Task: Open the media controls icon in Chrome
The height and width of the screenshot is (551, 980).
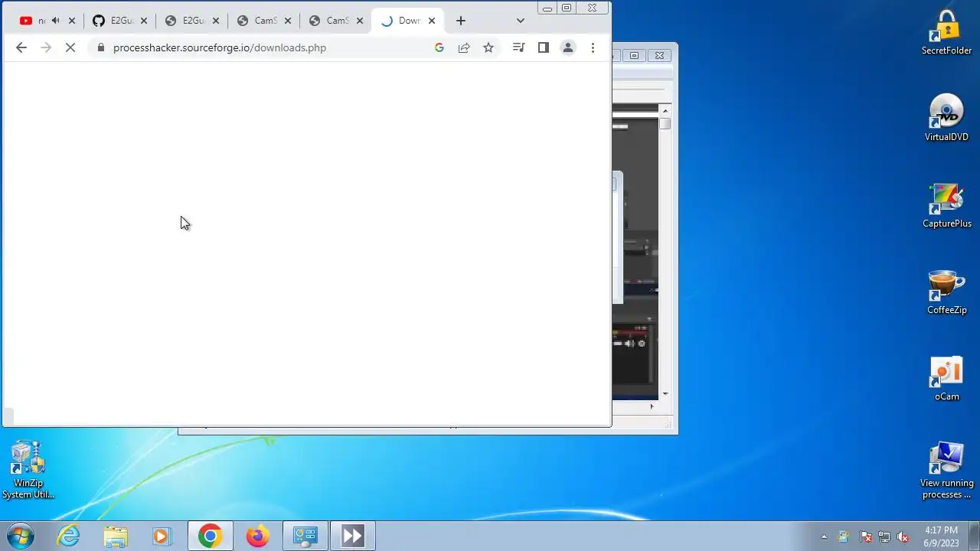Action: coord(518,47)
